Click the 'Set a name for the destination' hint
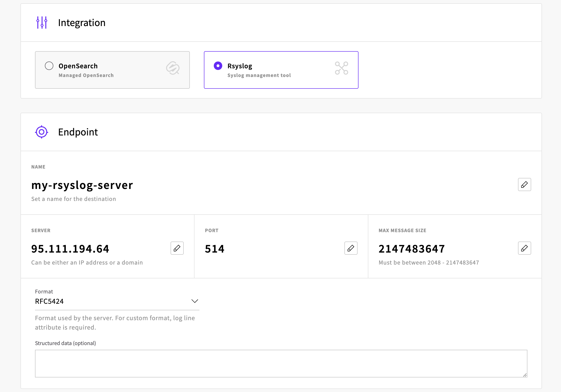This screenshot has height=392, width=561. click(74, 199)
